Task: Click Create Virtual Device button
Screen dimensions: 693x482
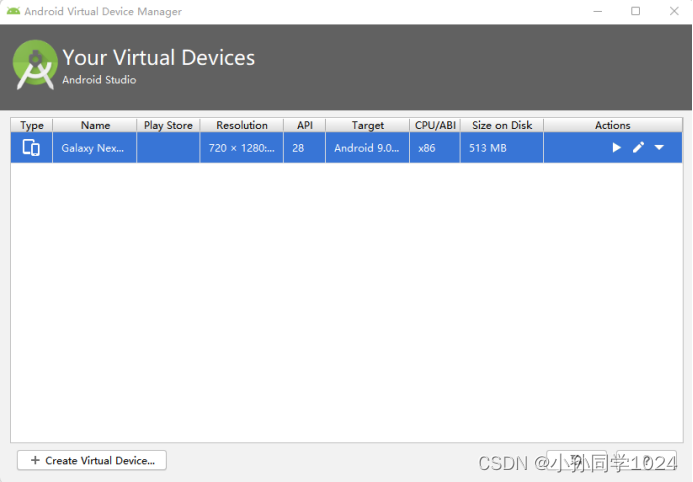Action: pyautogui.click(x=92, y=460)
